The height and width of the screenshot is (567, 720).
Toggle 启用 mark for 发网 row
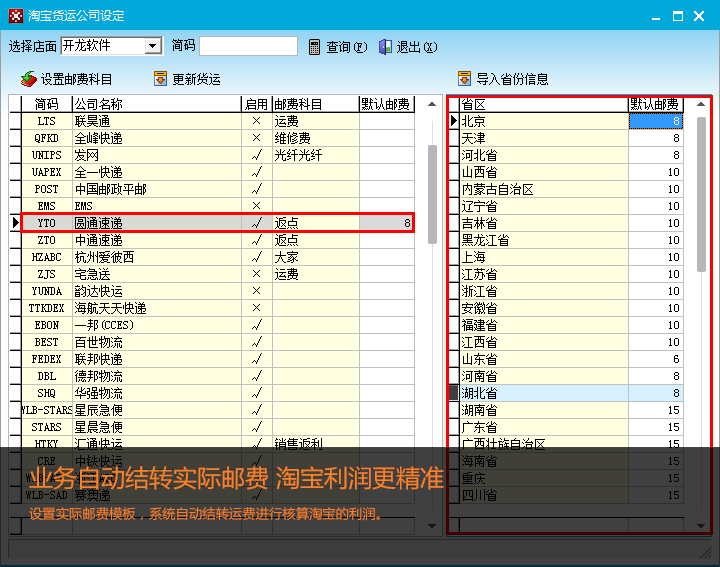257,155
